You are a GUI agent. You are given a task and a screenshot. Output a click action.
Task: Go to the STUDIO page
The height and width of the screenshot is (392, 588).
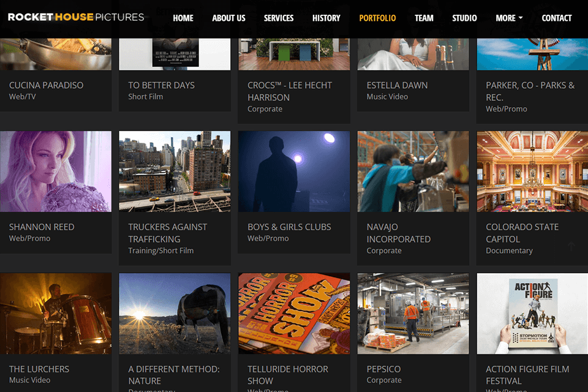click(465, 18)
